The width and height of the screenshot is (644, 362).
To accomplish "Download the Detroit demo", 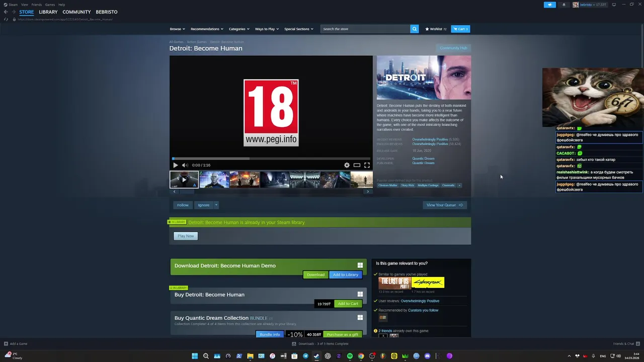I will 315,275.
